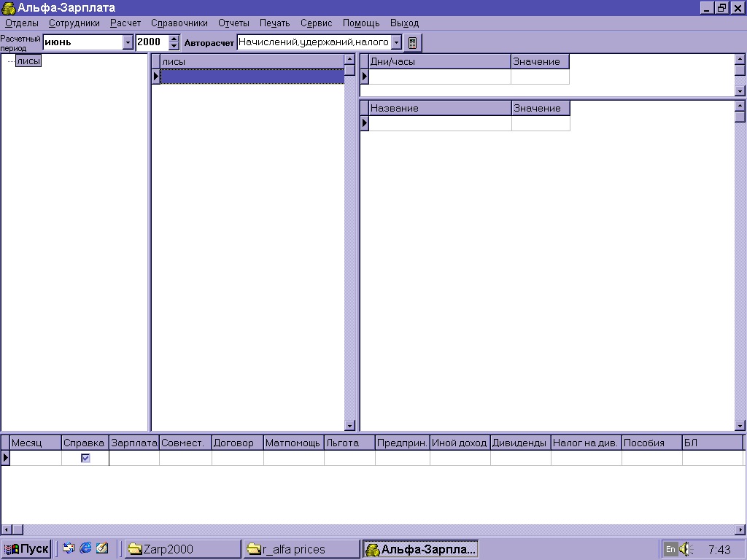Click right arrow of bottom horizontal scrollbar

tap(740, 529)
